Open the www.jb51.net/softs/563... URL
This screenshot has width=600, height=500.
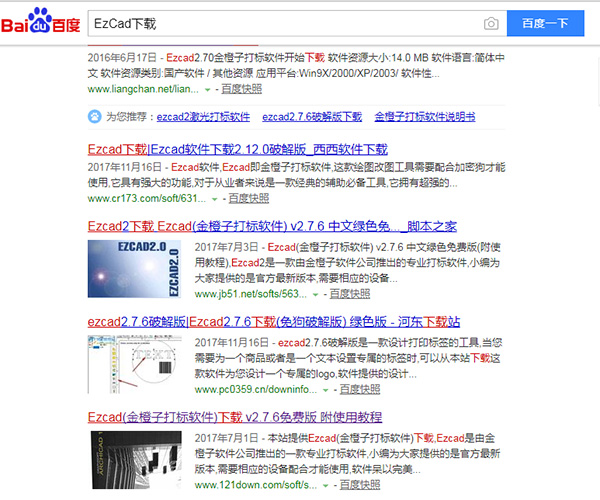pyautogui.click(x=251, y=294)
